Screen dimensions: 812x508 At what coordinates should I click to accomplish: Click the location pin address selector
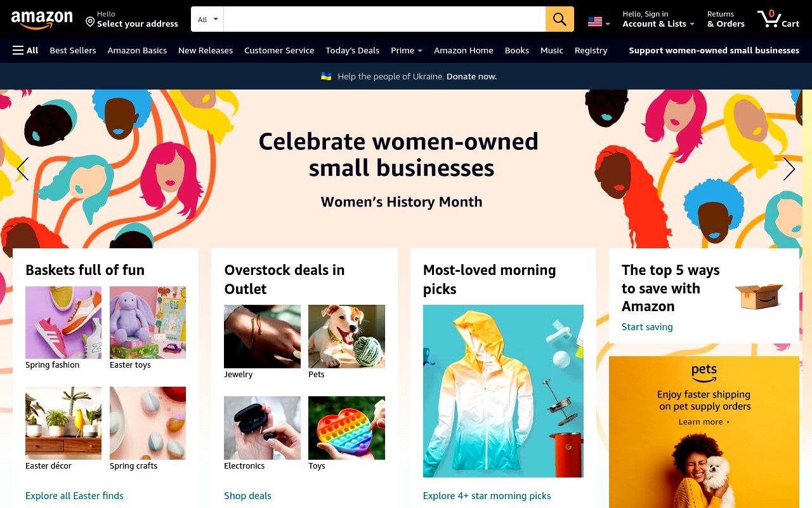click(132, 19)
